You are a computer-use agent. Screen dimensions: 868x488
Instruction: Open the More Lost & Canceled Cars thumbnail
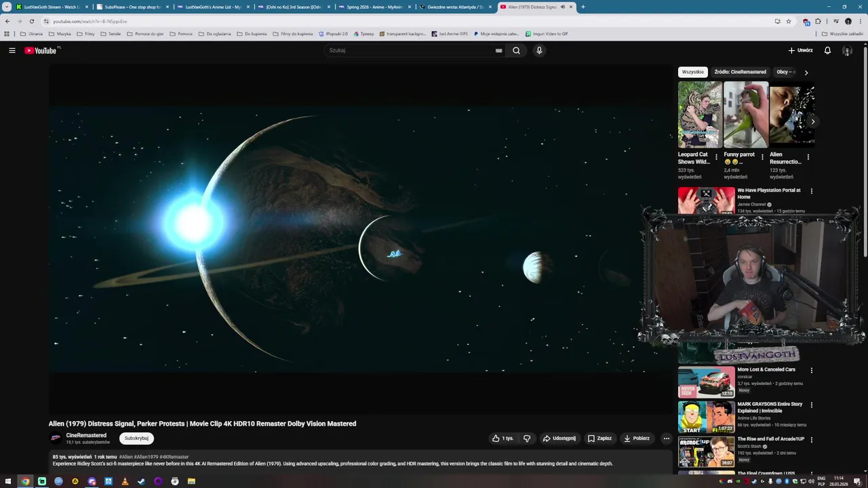coord(706,382)
